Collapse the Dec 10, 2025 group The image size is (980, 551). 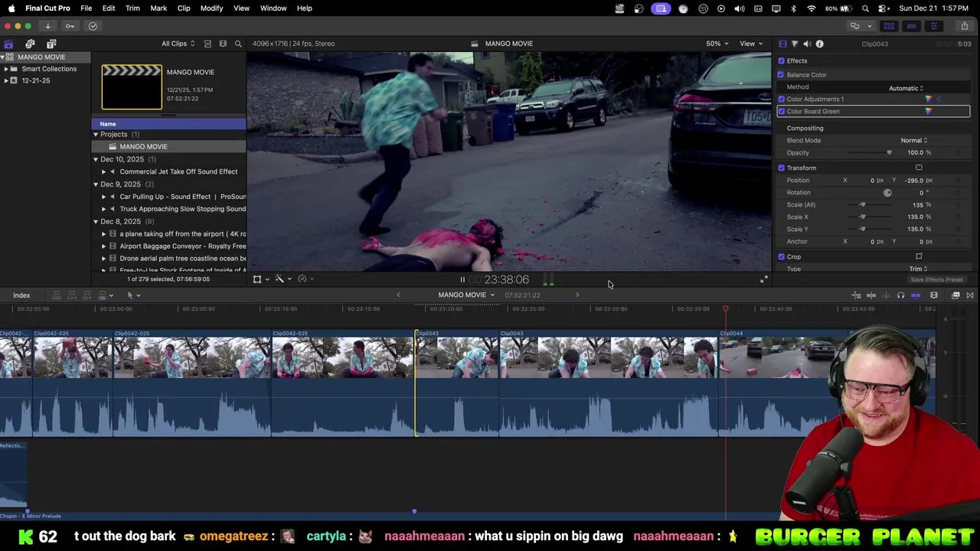tap(96, 159)
